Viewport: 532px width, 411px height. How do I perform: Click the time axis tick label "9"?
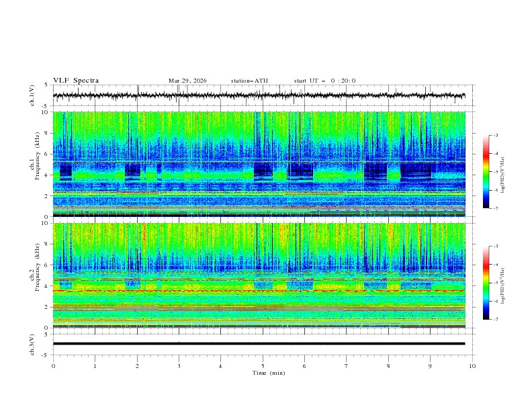(x=430, y=366)
